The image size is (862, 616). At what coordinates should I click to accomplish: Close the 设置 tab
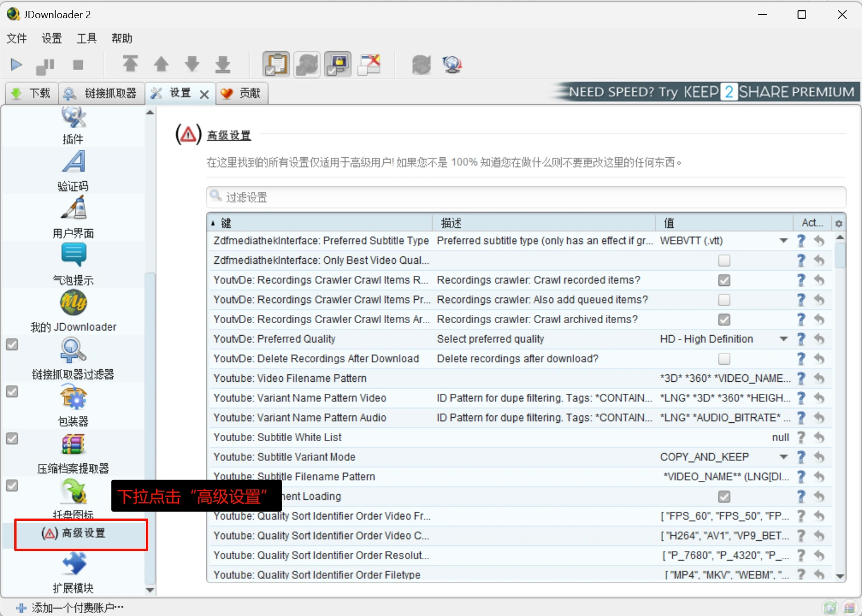click(x=204, y=95)
